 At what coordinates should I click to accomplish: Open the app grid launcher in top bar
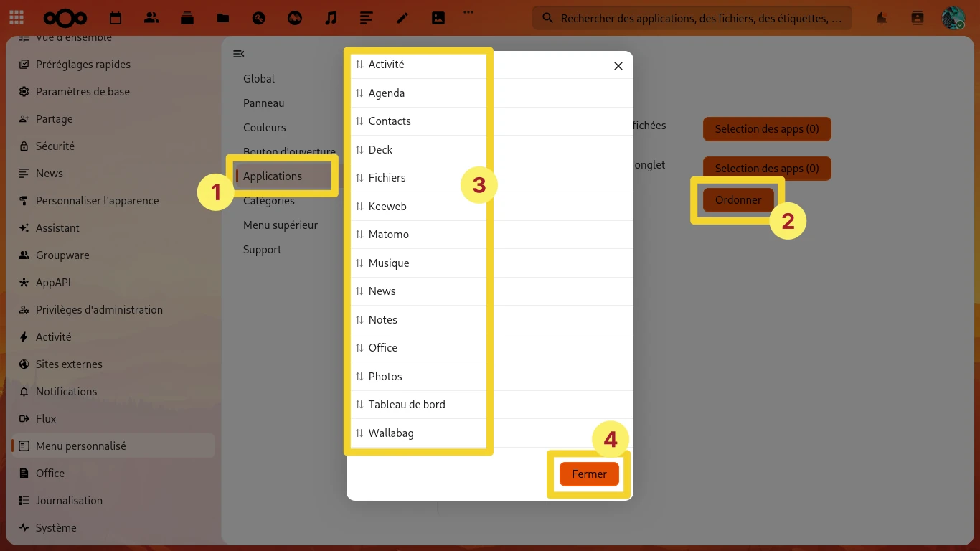[17, 18]
